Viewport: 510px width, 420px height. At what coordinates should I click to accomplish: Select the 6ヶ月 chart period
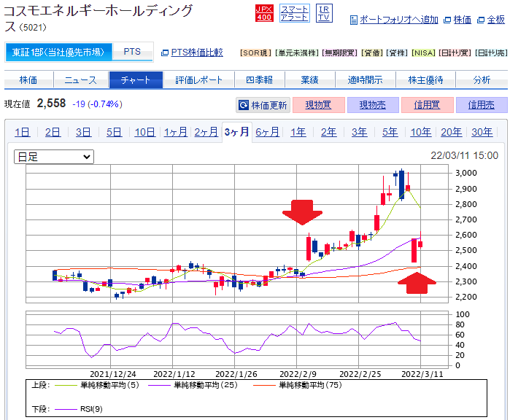[267, 132]
